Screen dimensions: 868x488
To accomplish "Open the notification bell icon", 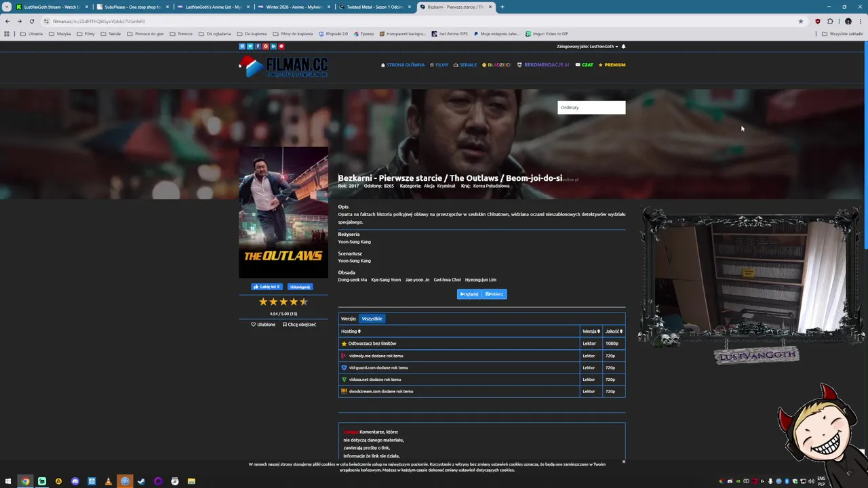I will pos(623,46).
